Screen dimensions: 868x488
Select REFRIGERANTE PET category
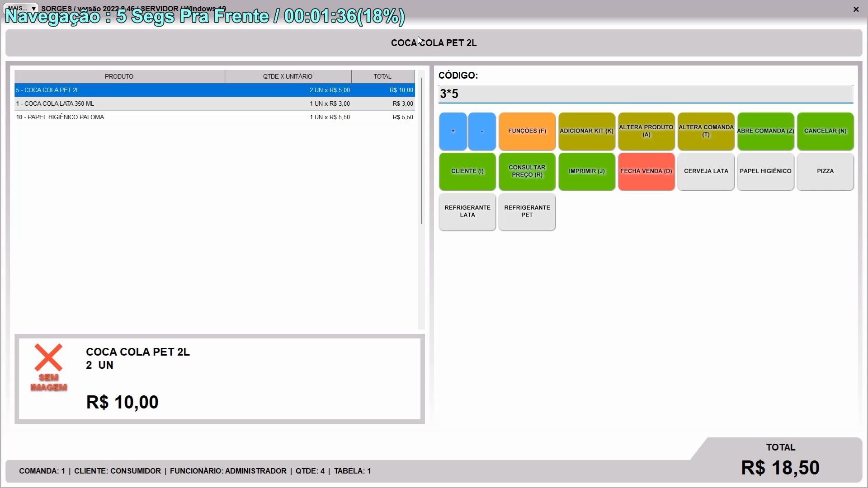coord(527,211)
